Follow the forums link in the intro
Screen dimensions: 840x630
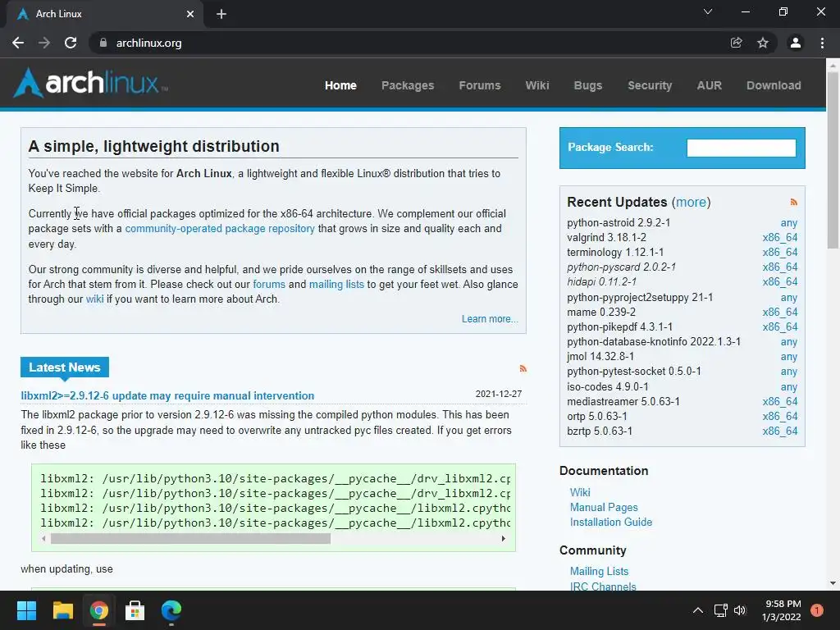[269, 285]
